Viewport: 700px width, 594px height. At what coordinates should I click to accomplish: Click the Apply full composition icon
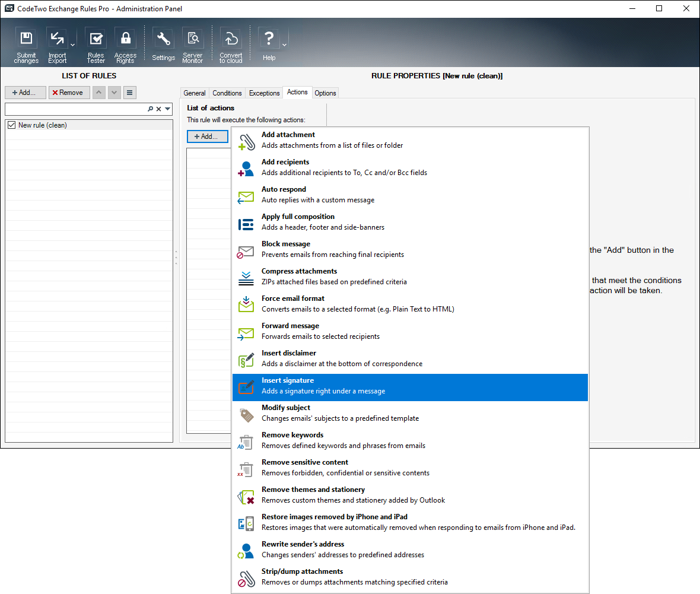coord(246,224)
